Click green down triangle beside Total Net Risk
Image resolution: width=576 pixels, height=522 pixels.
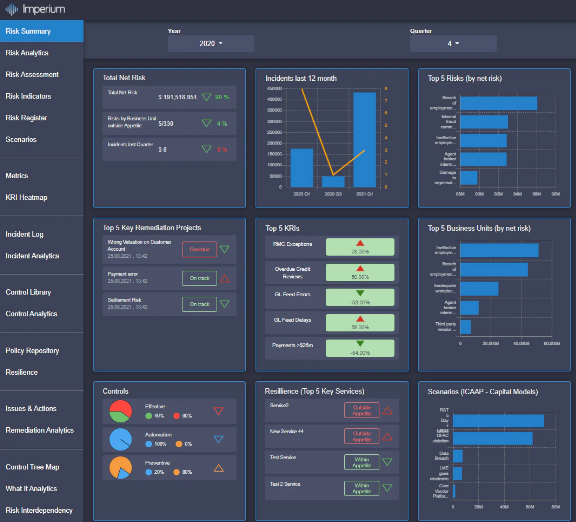pos(206,97)
